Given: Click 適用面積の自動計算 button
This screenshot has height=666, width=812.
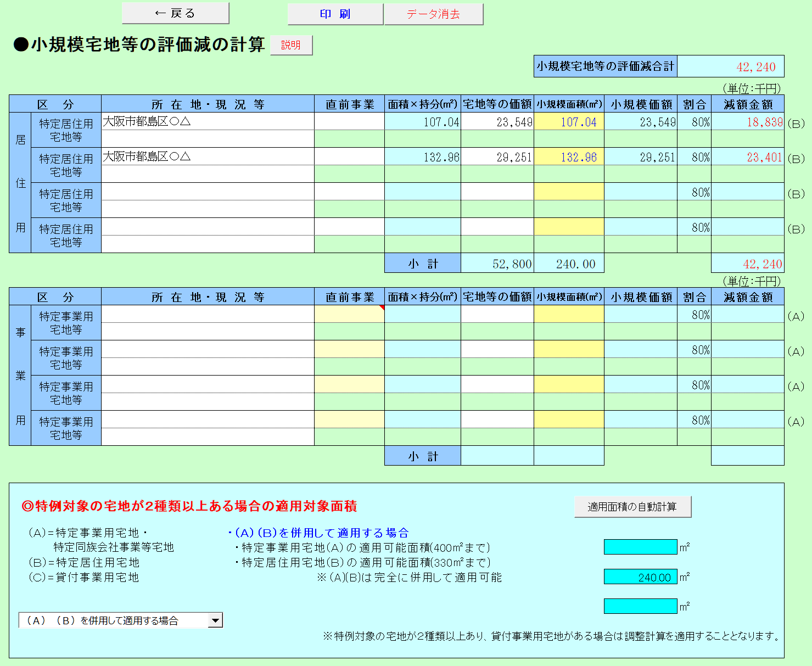Looking at the screenshot, I should [x=632, y=507].
